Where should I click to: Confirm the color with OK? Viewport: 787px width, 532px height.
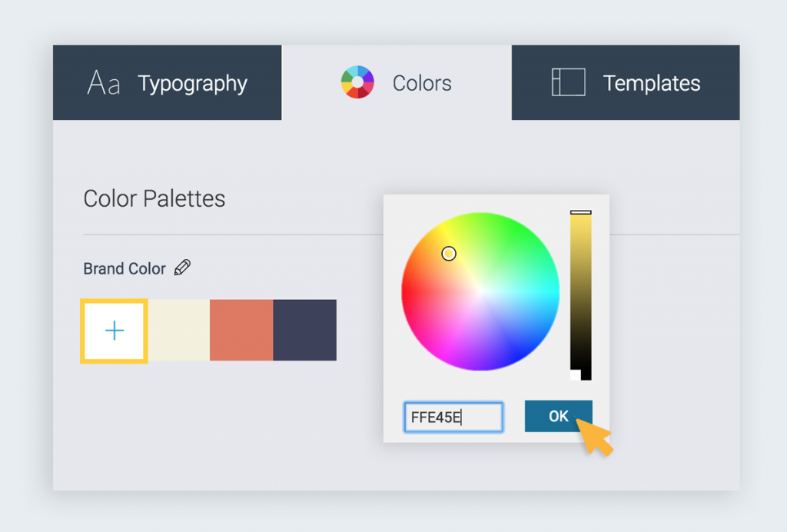[558, 416]
